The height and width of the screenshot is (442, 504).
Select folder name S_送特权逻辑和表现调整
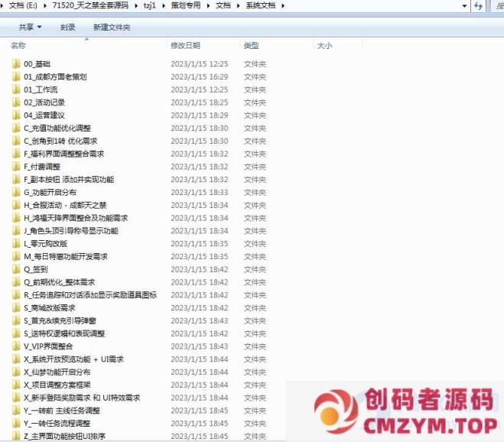tap(64, 333)
